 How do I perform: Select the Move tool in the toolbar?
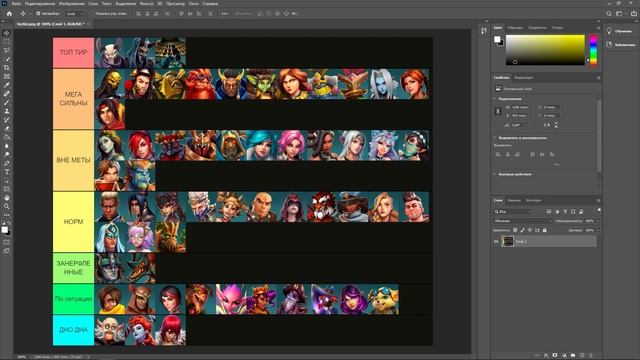(7, 33)
